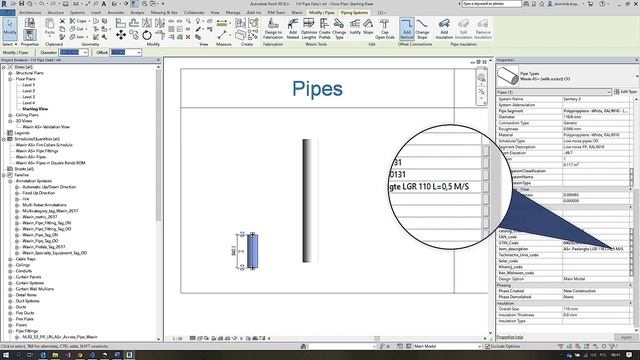Open Wavin AS+ Fire Collars Schedule

44,145
